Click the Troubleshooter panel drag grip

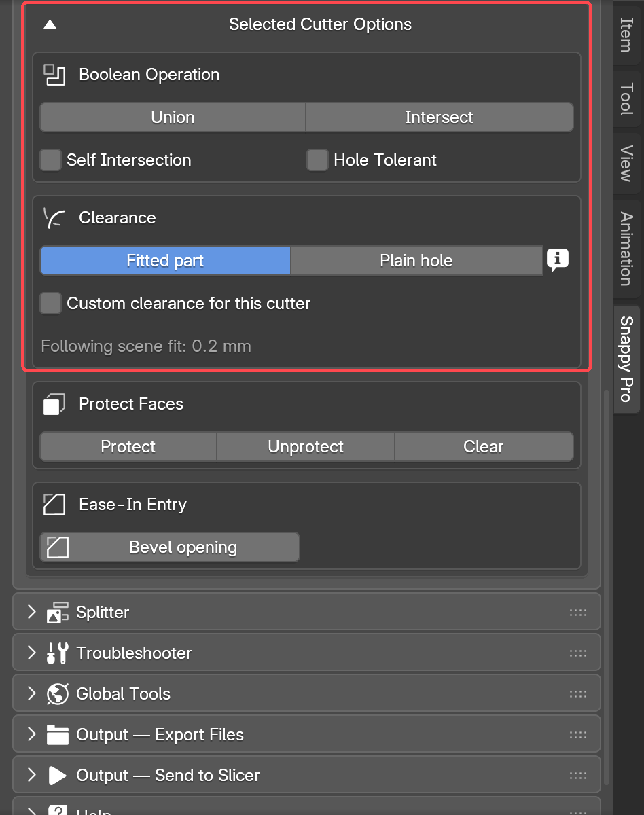(578, 653)
